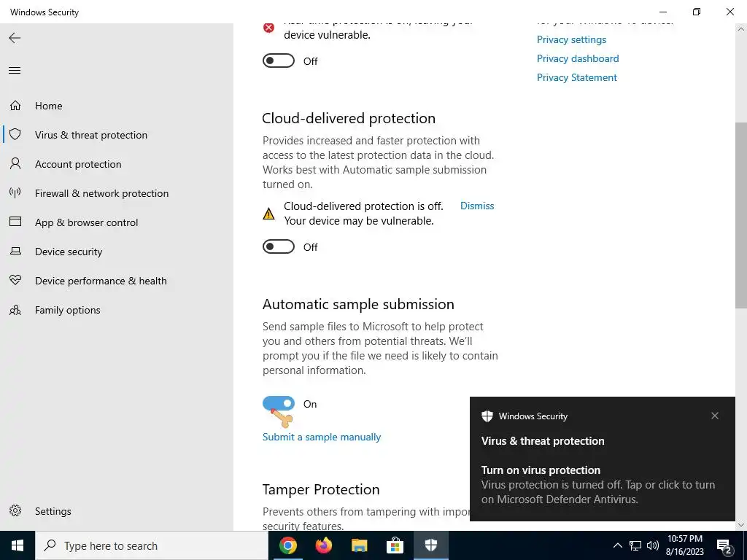Image resolution: width=747 pixels, height=560 pixels.
Task: Turn off Automatic sample submission toggle
Action: point(279,404)
